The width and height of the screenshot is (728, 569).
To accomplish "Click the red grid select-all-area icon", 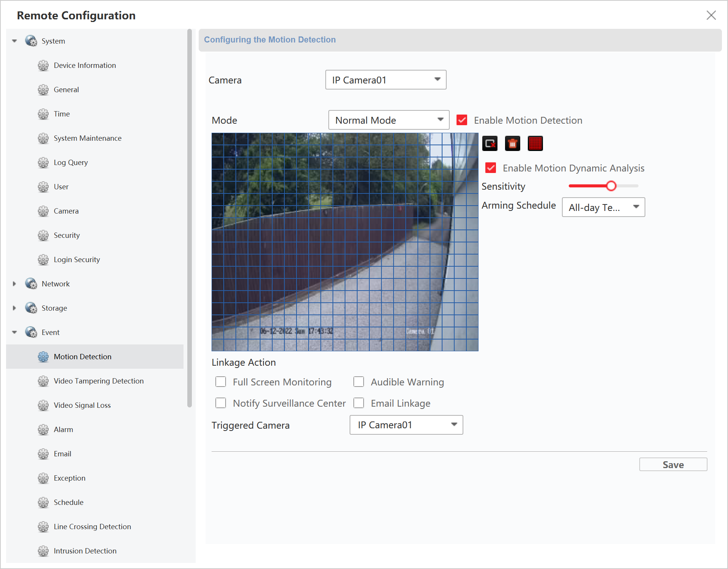I will (x=535, y=143).
